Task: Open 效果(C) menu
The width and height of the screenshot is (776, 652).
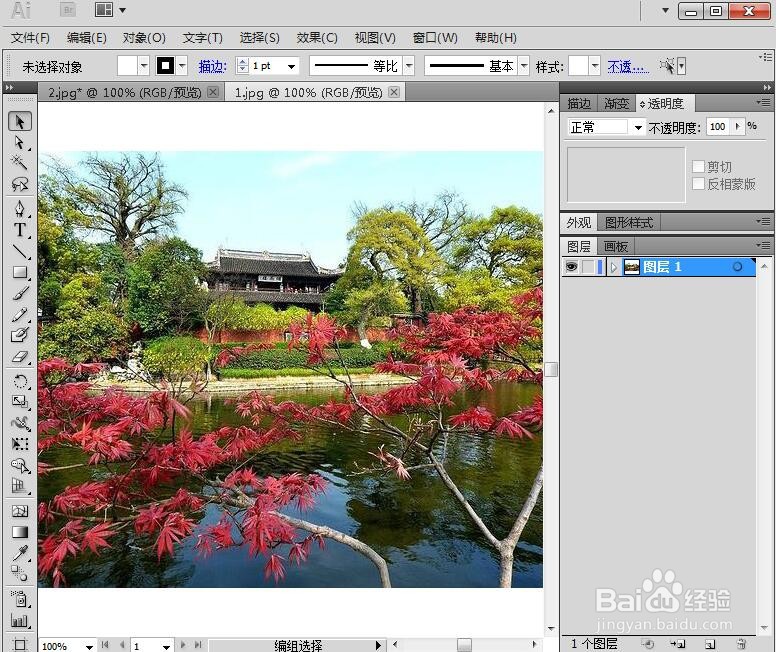Action: click(317, 38)
